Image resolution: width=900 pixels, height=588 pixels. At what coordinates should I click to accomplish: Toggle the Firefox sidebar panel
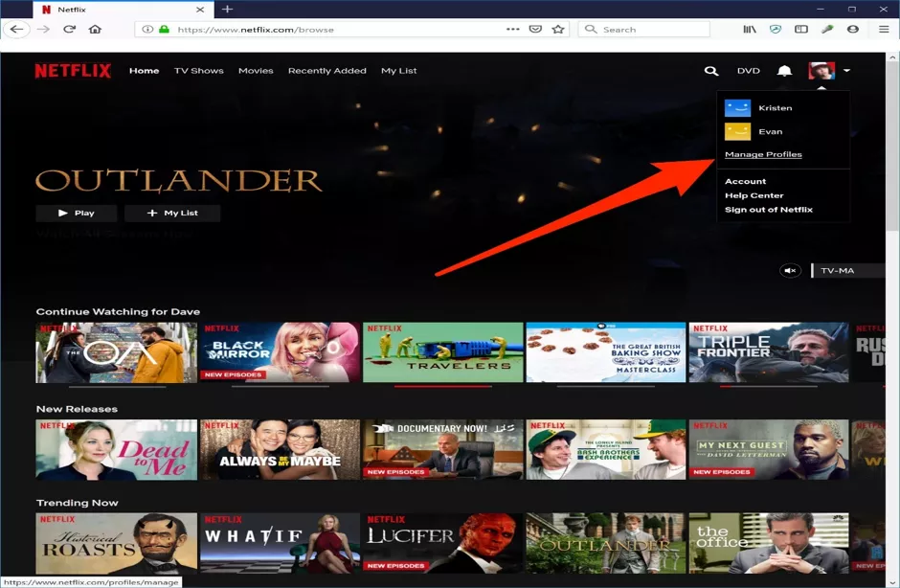tap(800, 29)
